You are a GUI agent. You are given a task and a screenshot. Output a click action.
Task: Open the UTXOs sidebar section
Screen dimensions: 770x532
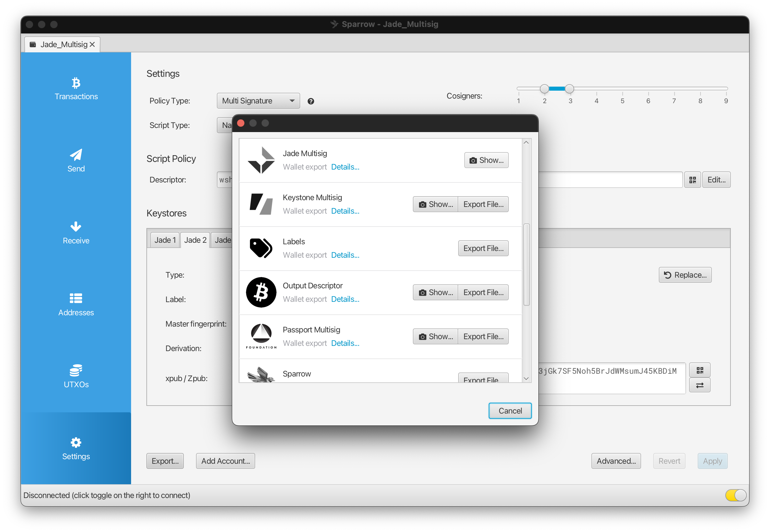tap(76, 377)
